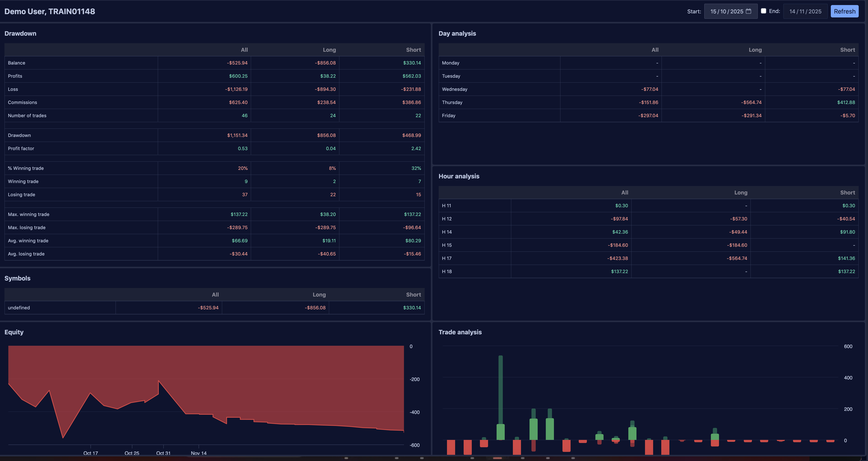Click the Start date day value
Screen dimensions: 868x461
click(x=713, y=11)
